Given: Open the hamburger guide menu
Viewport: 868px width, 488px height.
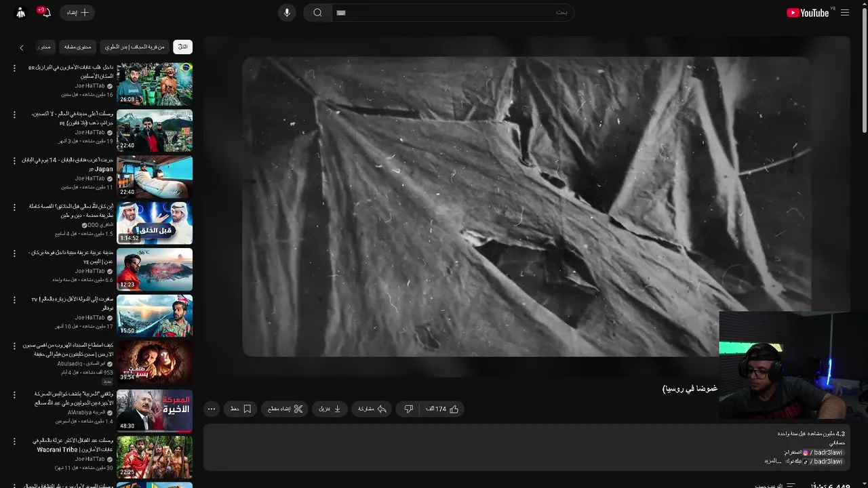Looking at the screenshot, I should tap(845, 13).
